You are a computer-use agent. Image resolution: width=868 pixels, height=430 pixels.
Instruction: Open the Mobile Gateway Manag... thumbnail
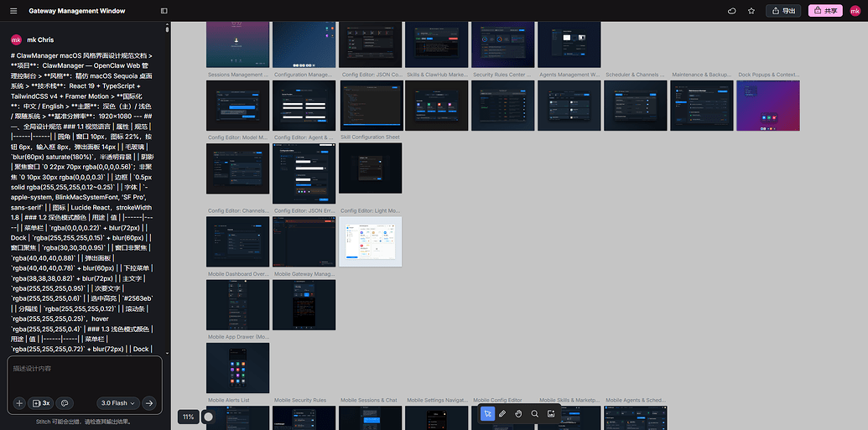304,305
